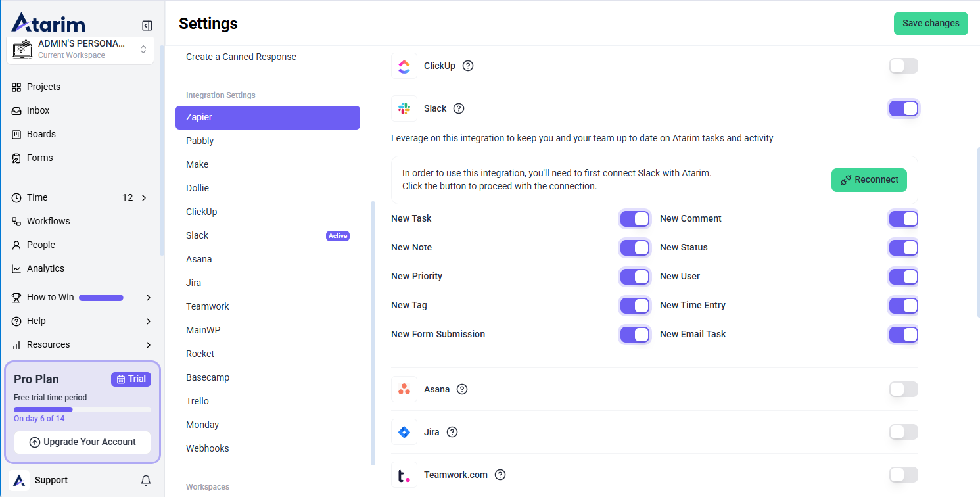Toggle New Form Submission switch
The height and width of the screenshot is (497, 980).
pos(635,335)
